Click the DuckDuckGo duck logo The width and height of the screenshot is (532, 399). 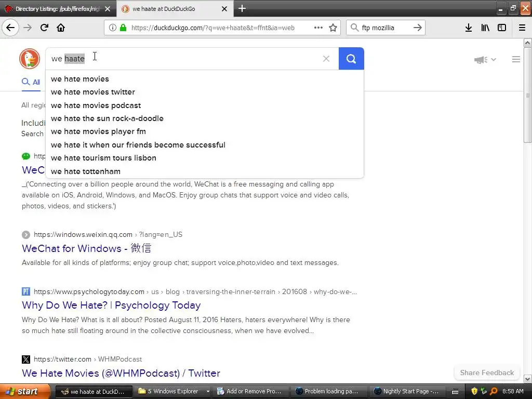[x=30, y=59]
